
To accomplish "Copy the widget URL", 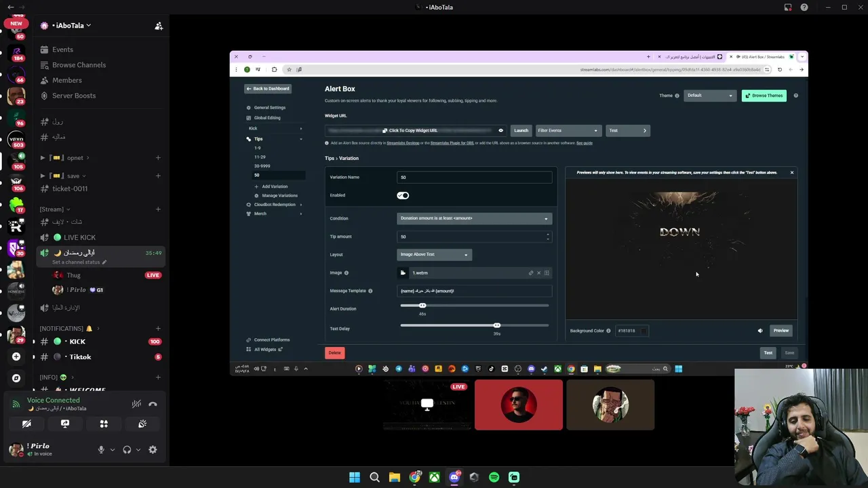I will pyautogui.click(x=410, y=130).
